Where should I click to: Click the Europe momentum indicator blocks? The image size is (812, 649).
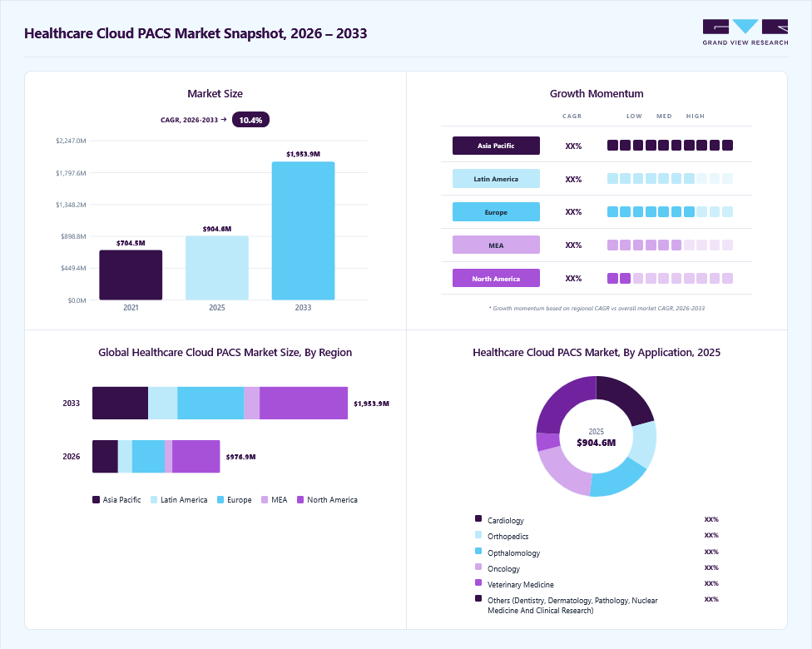pos(670,212)
